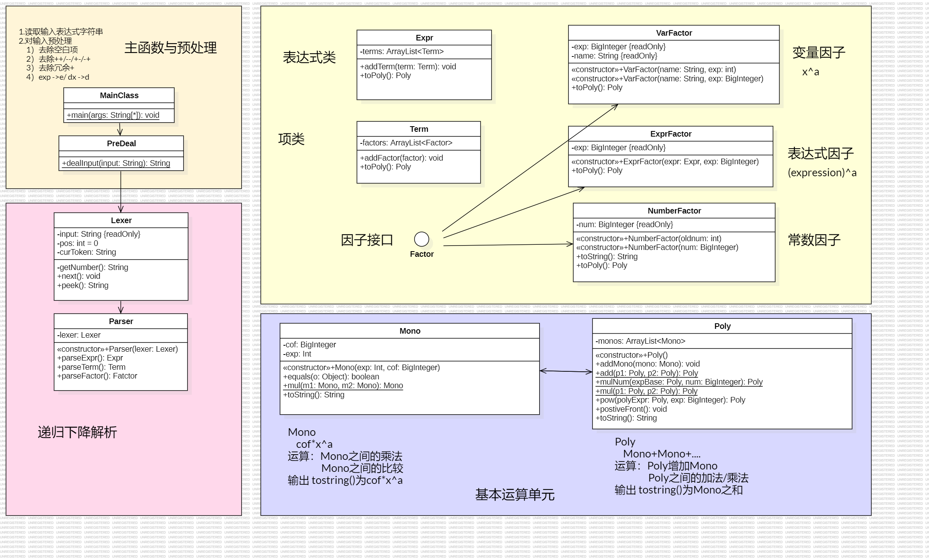
Task: Click the ExprFactor class header
Action: tap(671, 134)
